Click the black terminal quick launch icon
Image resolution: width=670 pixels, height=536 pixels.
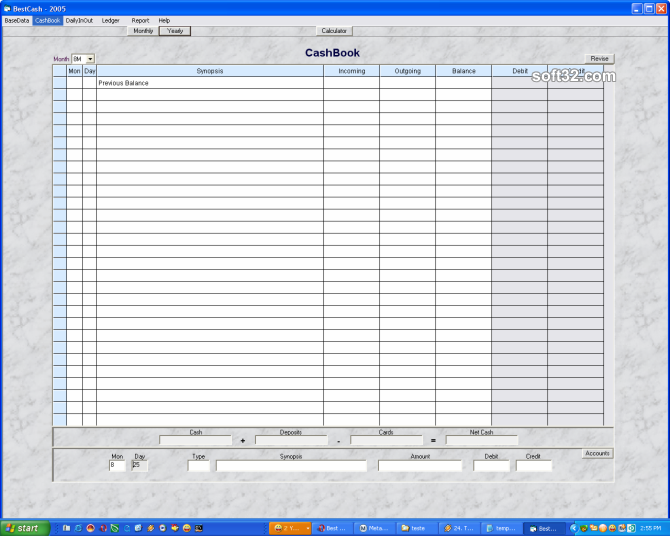pyautogui.click(x=199, y=528)
